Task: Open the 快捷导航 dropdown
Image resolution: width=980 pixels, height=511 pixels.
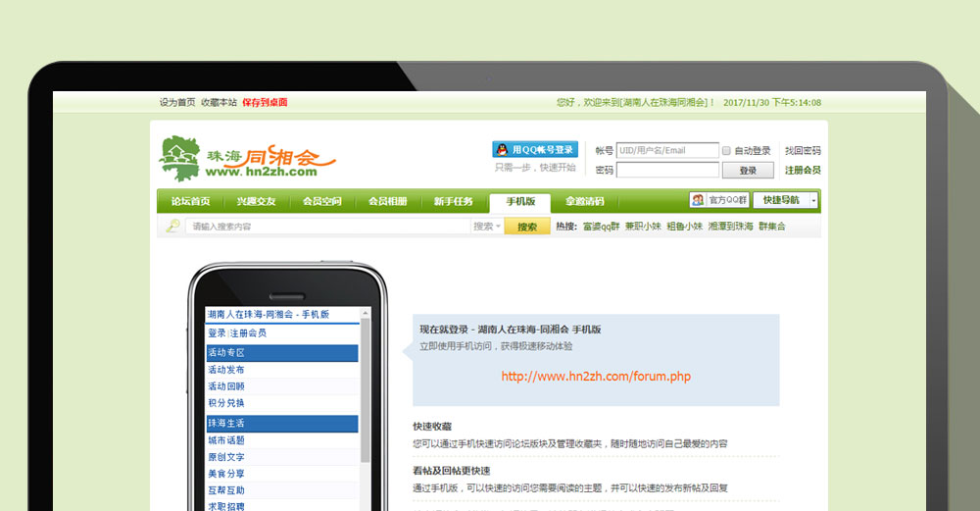Action: 785,200
